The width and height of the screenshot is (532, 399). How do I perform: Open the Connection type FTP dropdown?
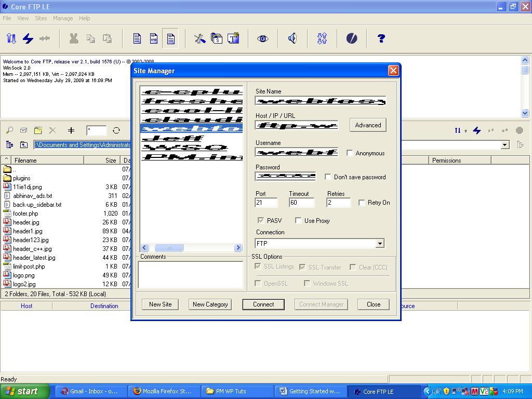point(380,243)
